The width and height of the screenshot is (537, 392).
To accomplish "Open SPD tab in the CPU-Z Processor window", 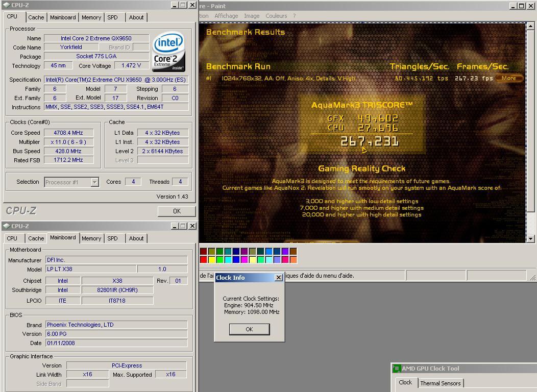I will point(112,17).
